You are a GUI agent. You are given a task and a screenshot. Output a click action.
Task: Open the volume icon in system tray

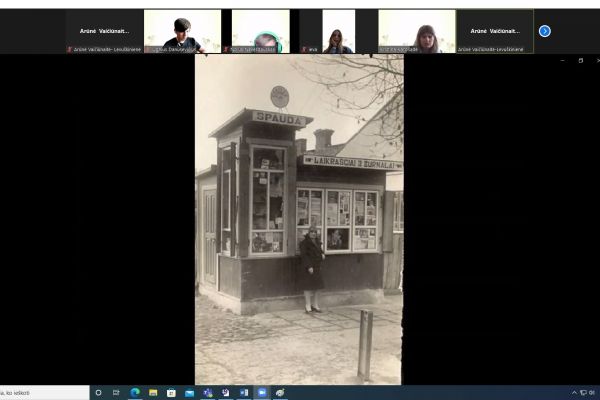pyautogui.click(x=592, y=393)
